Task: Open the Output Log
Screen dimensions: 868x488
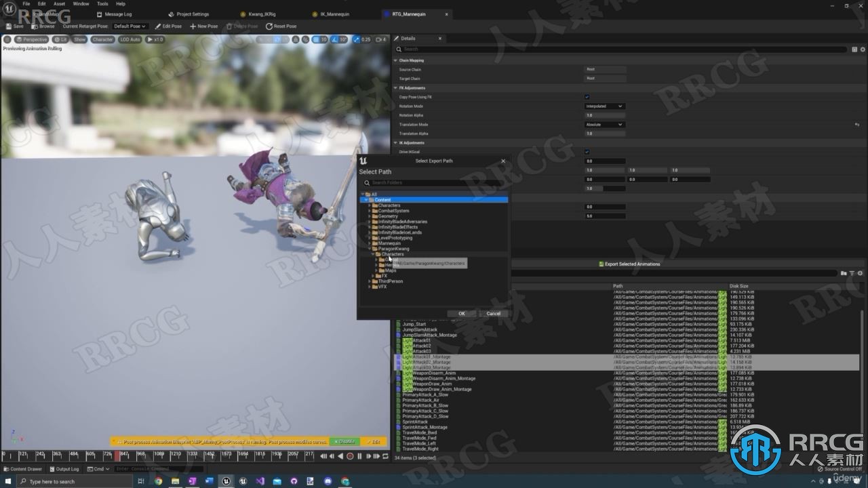Action: point(64,469)
